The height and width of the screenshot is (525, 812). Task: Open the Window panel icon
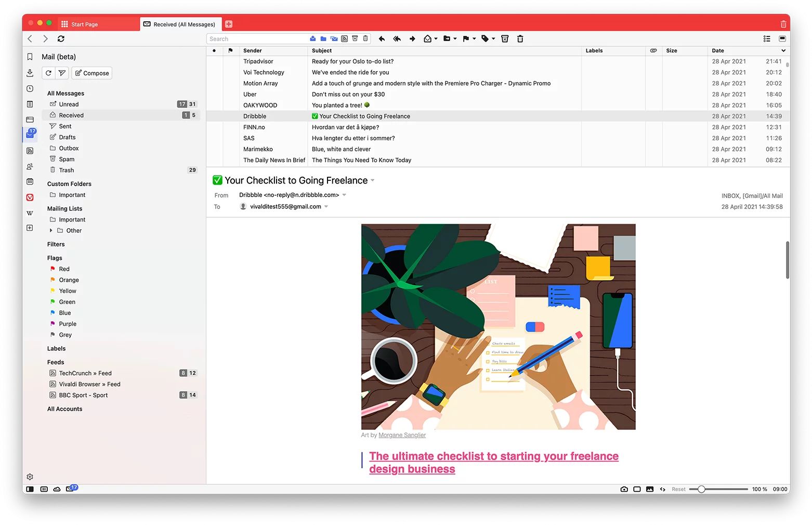pyautogui.click(x=30, y=120)
